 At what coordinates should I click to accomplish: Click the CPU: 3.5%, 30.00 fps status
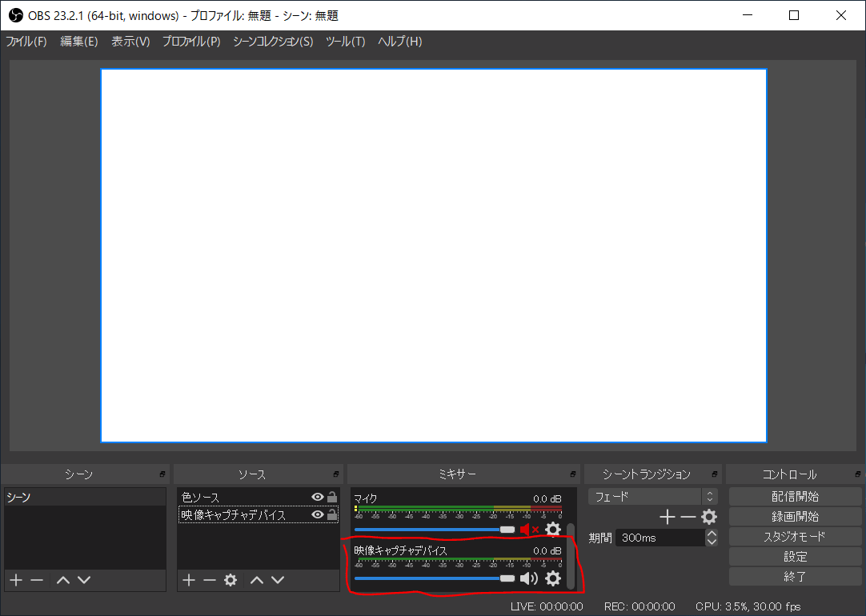(748, 606)
